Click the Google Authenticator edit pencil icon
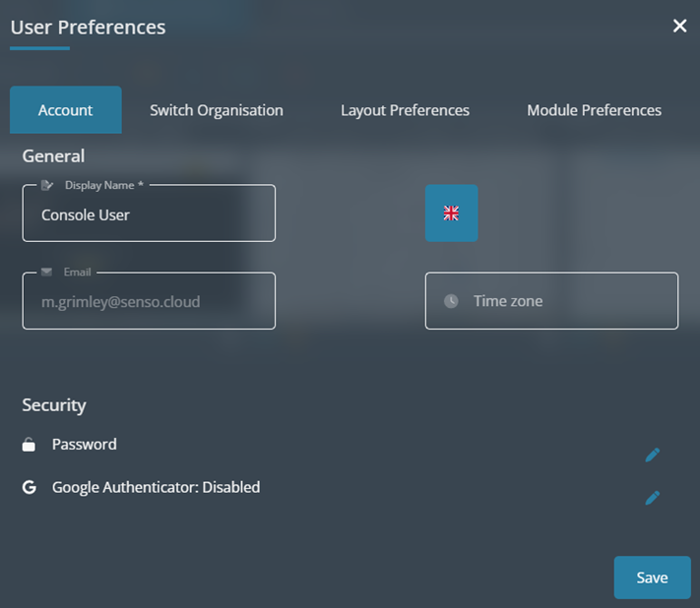The image size is (700, 608). pyautogui.click(x=652, y=498)
